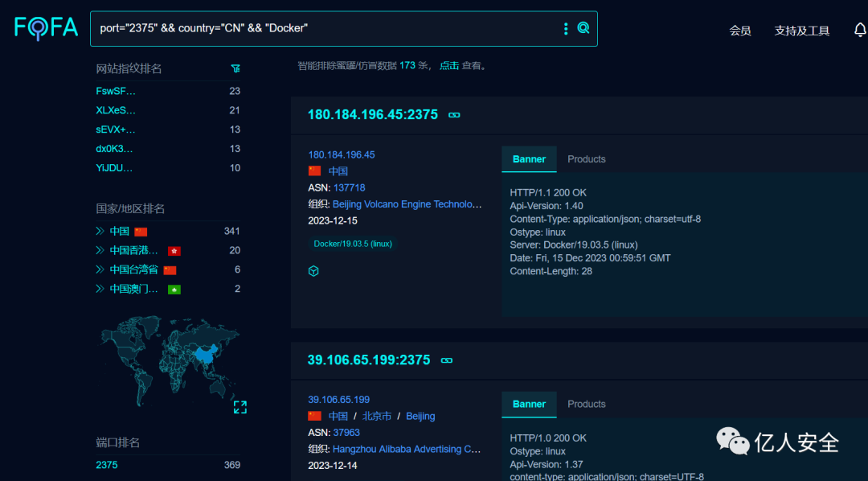Image resolution: width=868 pixels, height=481 pixels.
Task: Open the 支持及工具 menu
Action: click(x=801, y=31)
